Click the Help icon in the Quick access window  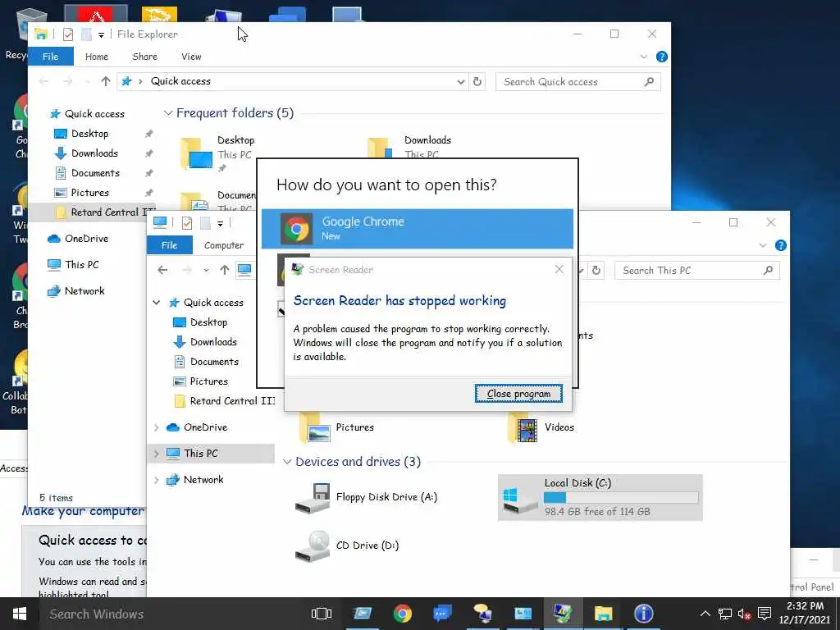tap(662, 57)
